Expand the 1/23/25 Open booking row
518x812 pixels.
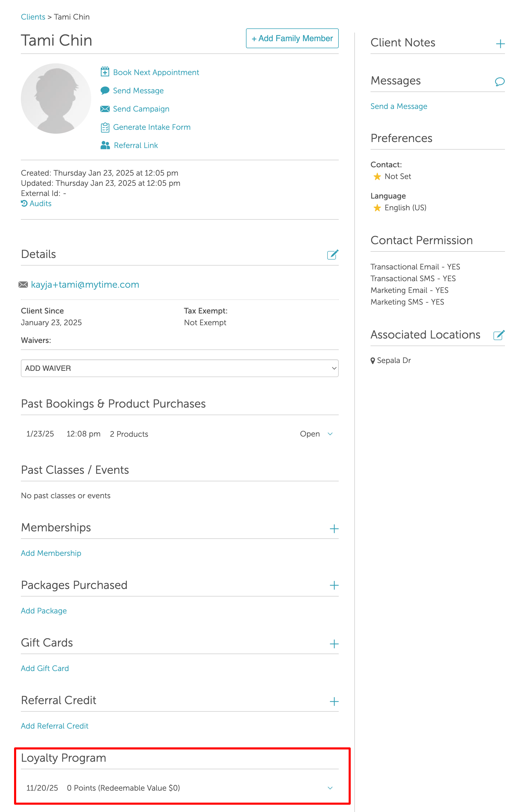(x=330, y=434)
